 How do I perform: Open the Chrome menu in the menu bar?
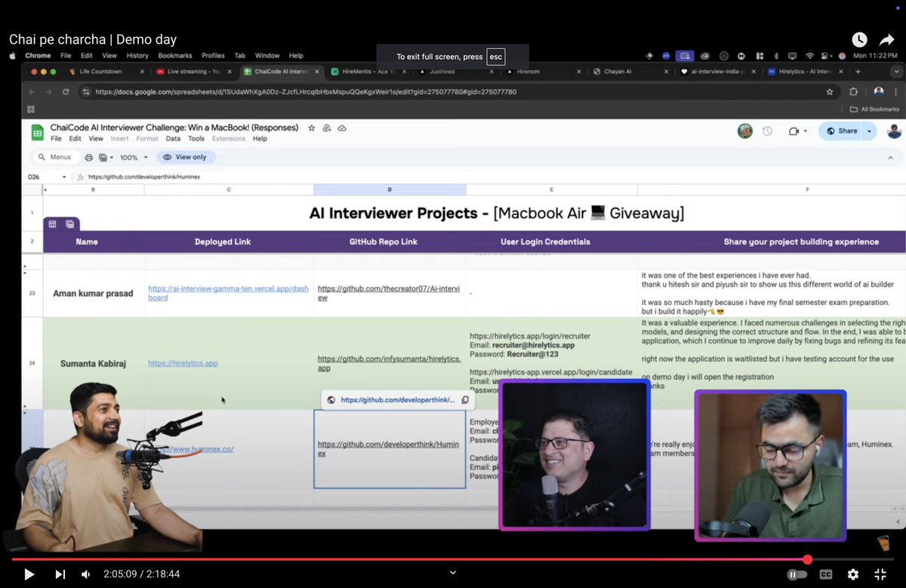[38, 55]
